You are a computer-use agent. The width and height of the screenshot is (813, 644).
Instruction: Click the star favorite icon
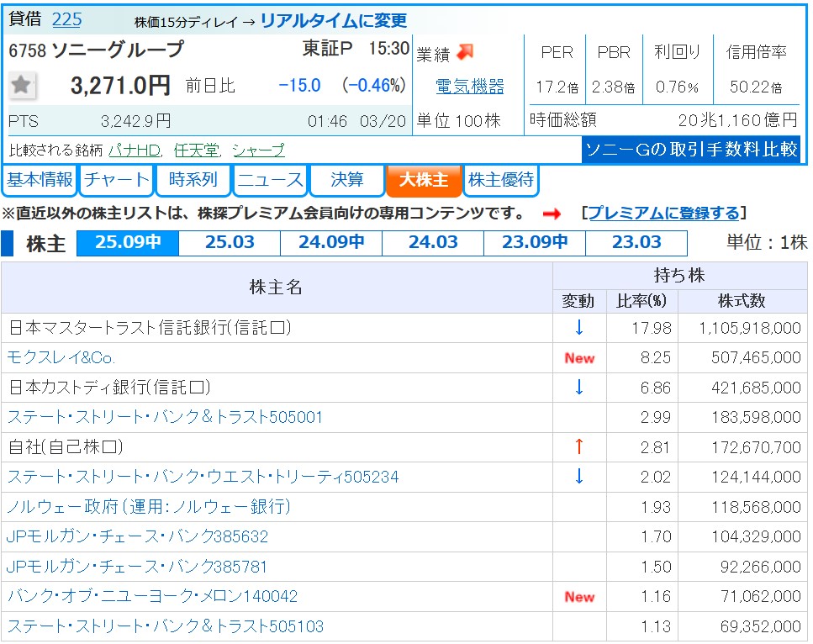coord(22,85)
